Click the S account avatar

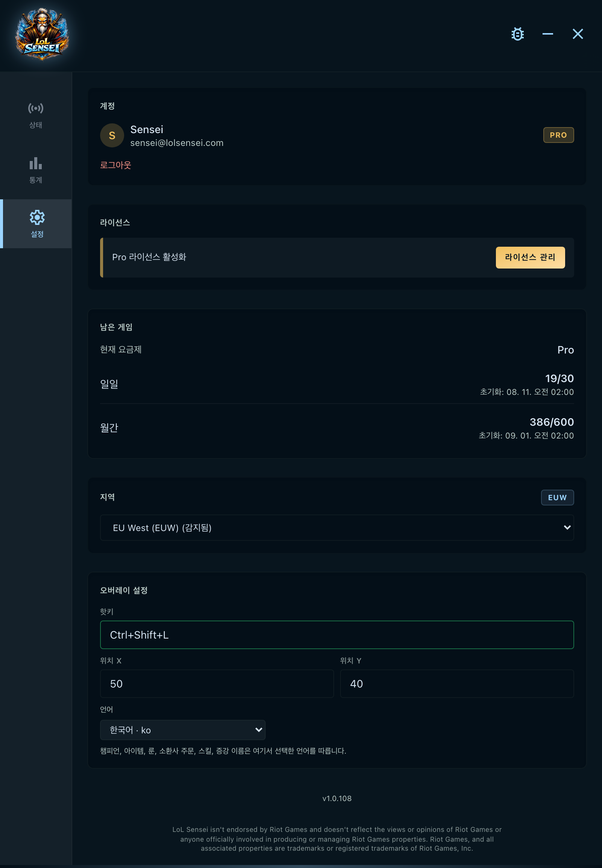(112, 135)
